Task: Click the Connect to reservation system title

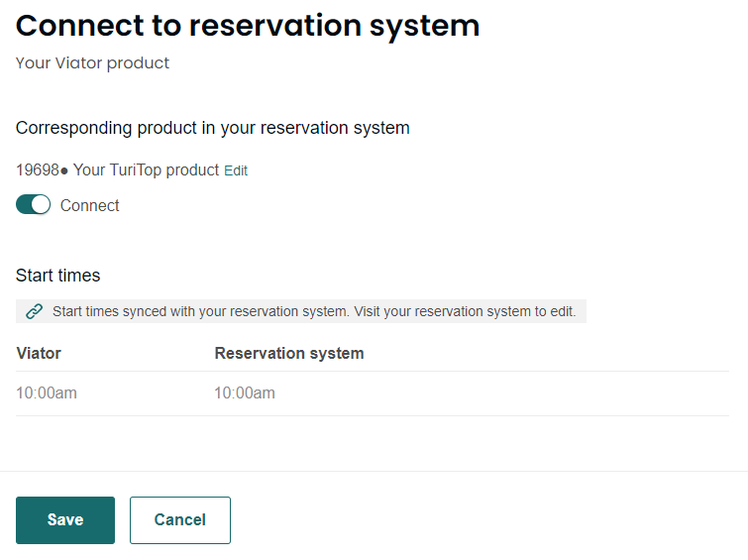Action: click(x=248, y=26)
